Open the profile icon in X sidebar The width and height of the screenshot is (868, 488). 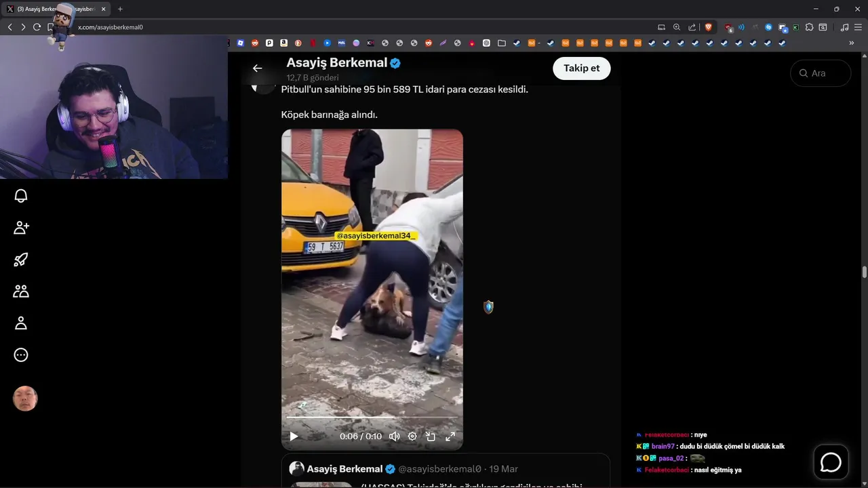click(21, 323)
